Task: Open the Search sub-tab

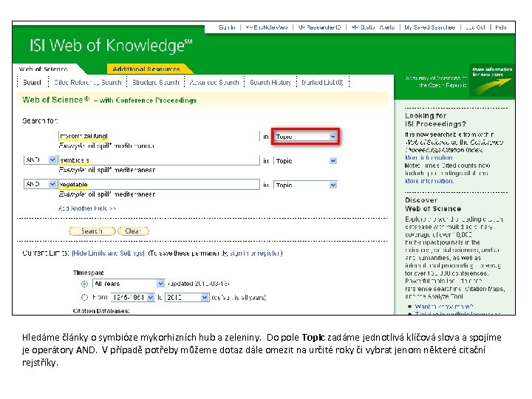Action: pyautogui.click(x=32, y=83)
